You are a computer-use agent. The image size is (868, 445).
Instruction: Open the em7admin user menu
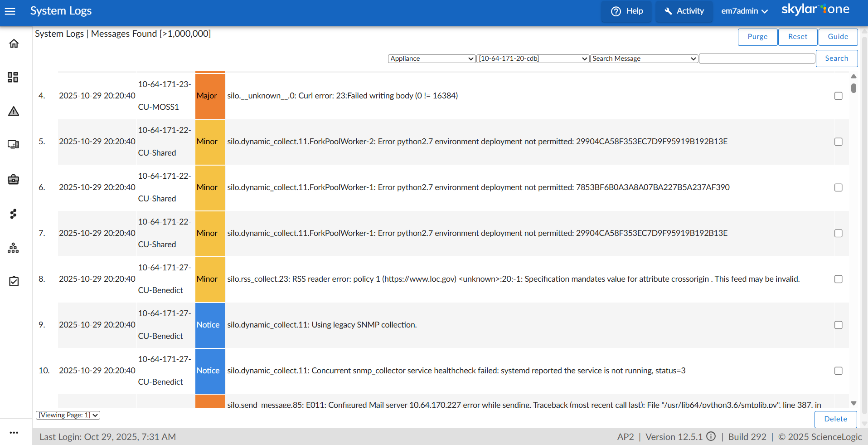[744, 11]
